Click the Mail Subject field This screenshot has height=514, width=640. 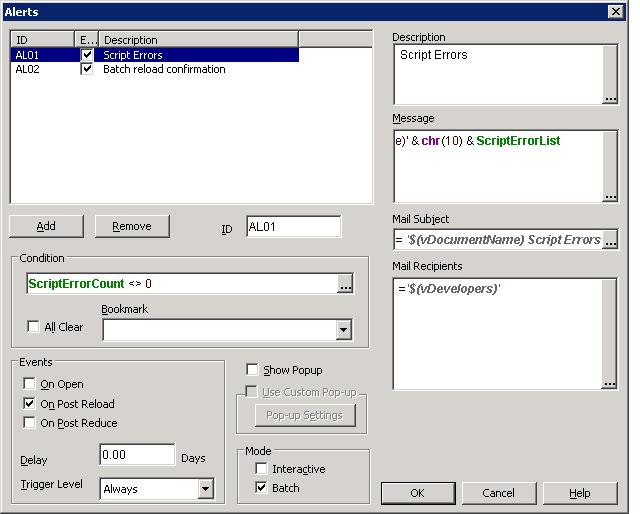point(498,240)
